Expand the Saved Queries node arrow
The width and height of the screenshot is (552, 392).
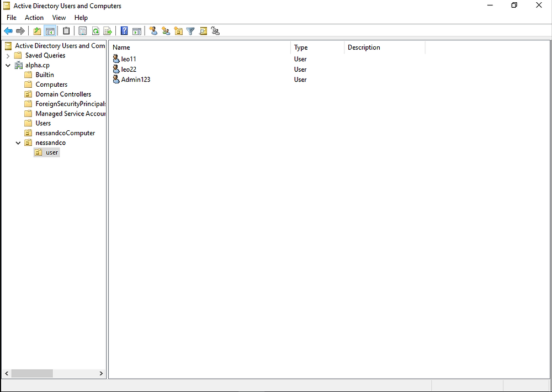coord(8,56)
